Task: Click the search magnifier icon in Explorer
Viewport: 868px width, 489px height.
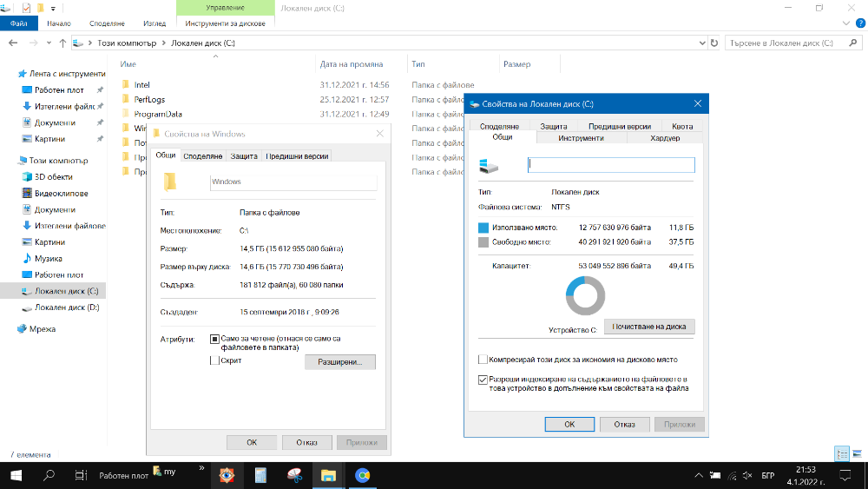Action: click(x=853, y=43)
